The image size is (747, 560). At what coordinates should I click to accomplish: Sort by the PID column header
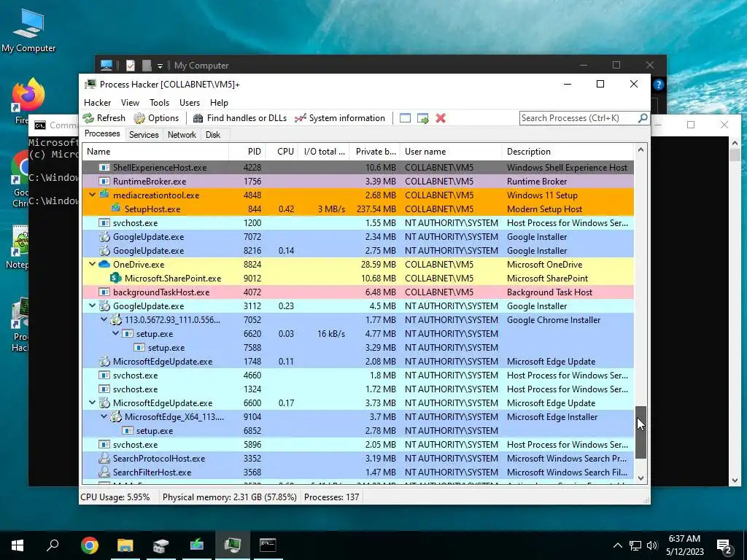coord(247,152)
